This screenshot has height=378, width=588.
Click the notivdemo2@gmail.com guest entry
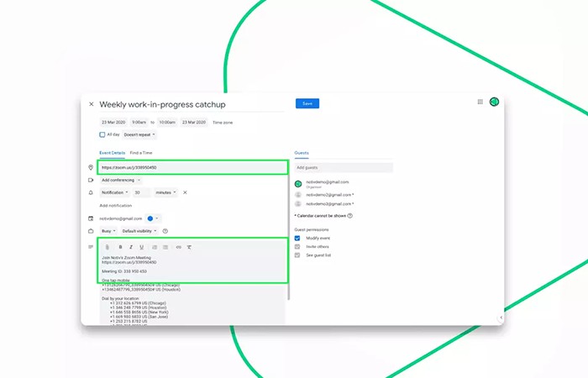click(330, 195)
